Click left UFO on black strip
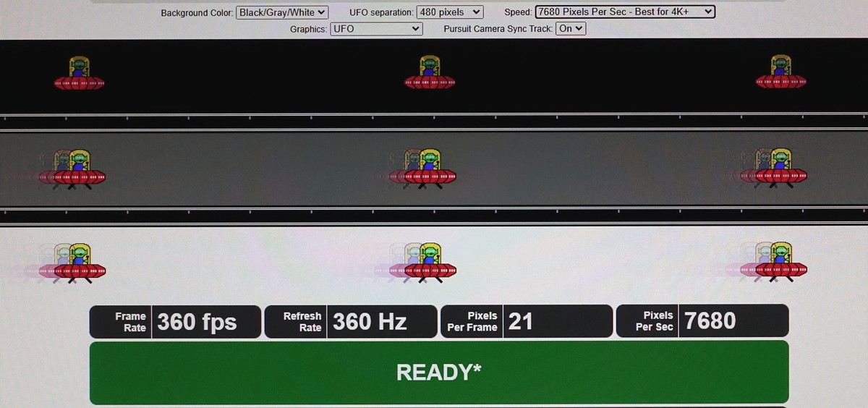Viewport: 868px width, 408px height. (79, 73)
